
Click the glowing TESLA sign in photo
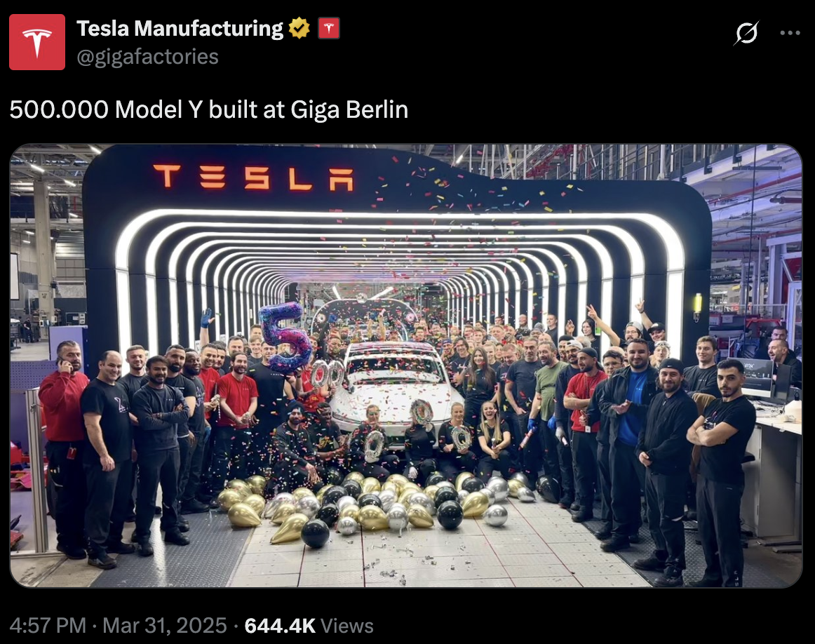click(x=253, y=177)
